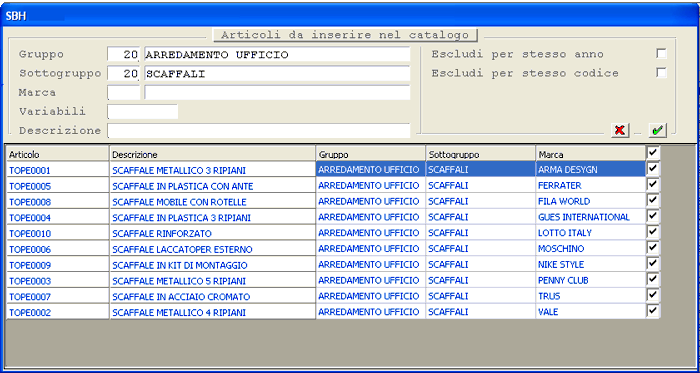Screen dimensions: 700x373
Task: Click the Descrizione column header in table
Action: 212,154
